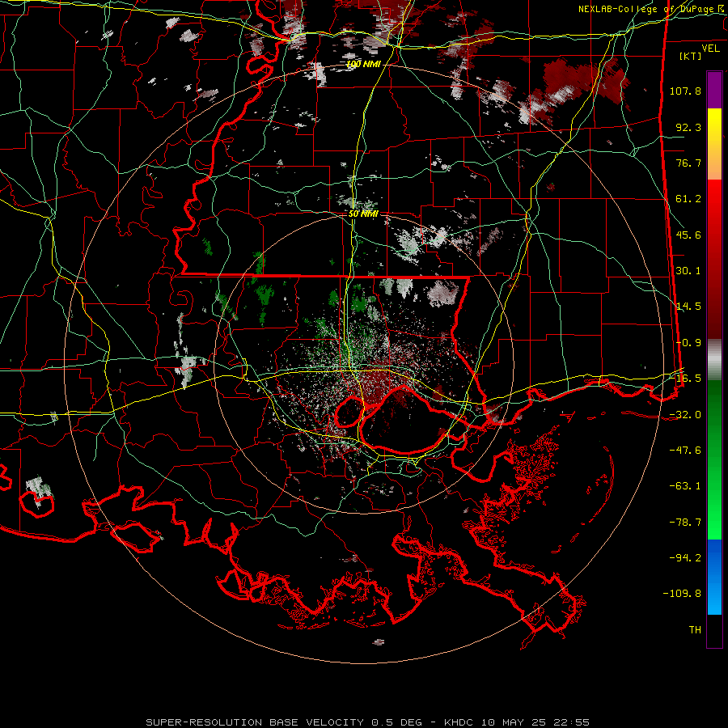Click the -109.8 velocity scale value
The image size is (728, 728).
point(682,594)
